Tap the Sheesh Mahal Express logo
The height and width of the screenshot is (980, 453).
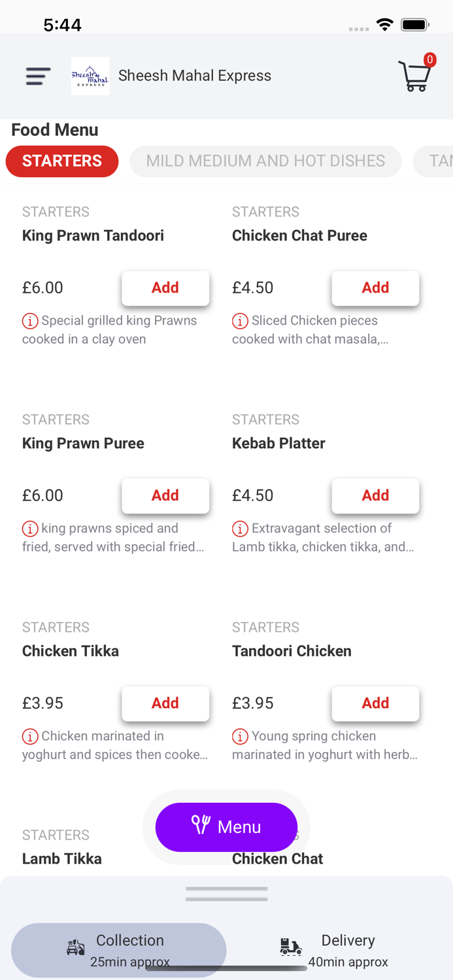[x=90, y=76]
